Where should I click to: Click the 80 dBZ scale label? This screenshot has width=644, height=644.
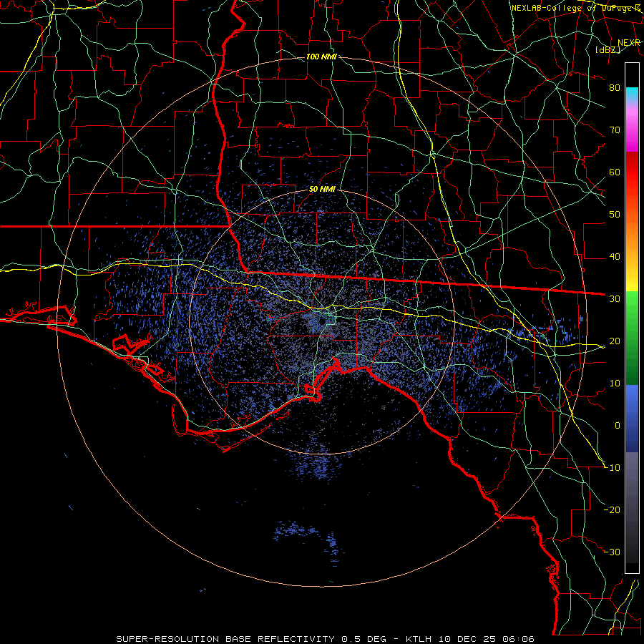pos(615,88)
